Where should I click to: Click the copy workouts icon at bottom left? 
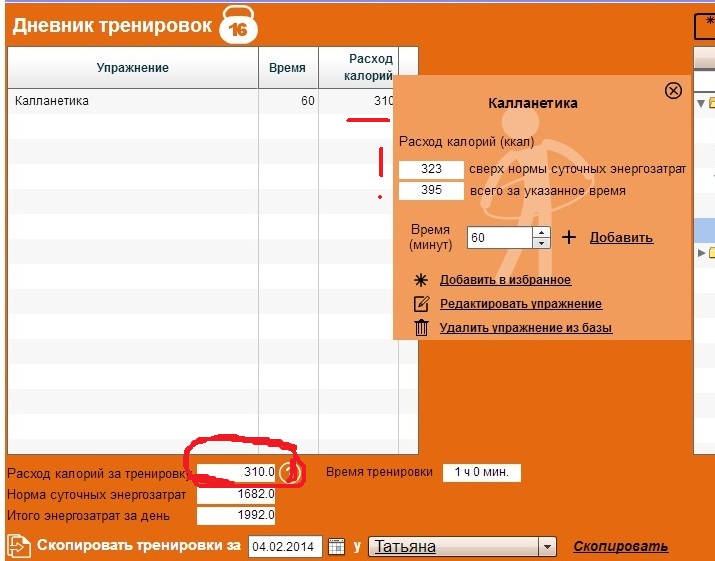(x=19, y=546)
